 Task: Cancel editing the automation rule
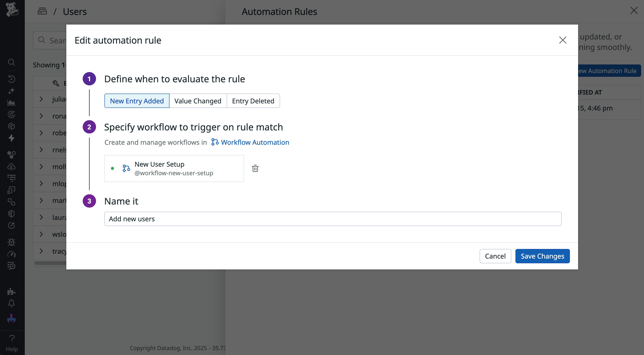(495, 256)
